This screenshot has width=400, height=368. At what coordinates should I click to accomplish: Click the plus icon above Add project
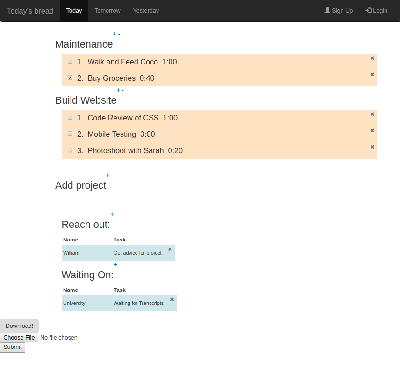click(x=107, y=175)
